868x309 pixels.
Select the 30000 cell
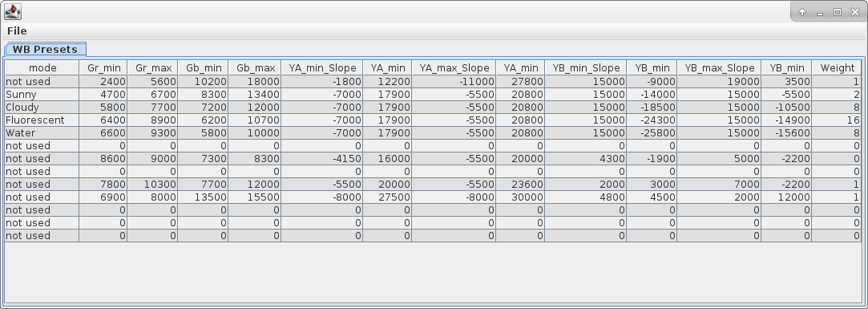(x=520, y=197)
